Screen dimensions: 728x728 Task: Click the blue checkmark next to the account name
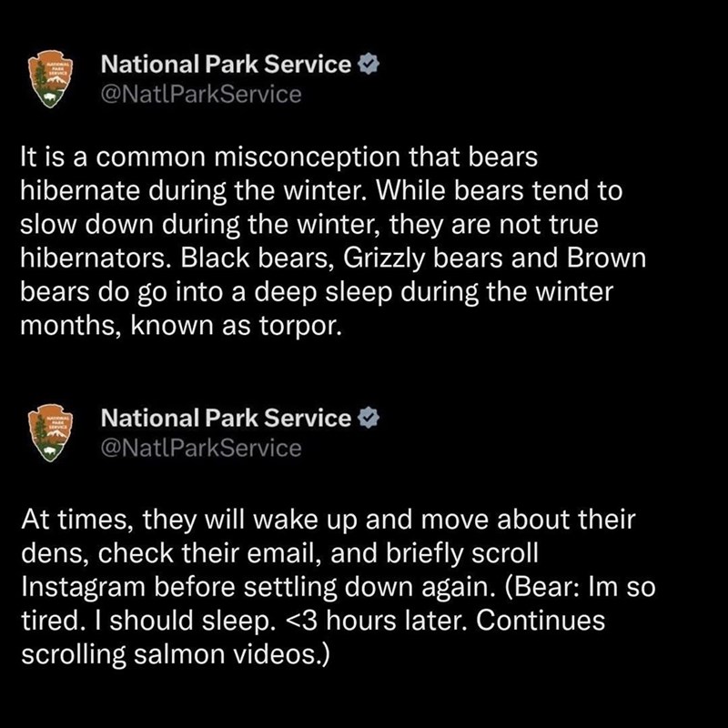pyautogui.click(x=369, y=64)
